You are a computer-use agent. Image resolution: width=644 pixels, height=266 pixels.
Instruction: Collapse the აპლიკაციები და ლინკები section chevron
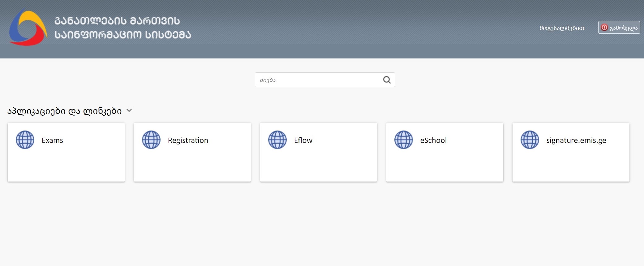point(129,110)
